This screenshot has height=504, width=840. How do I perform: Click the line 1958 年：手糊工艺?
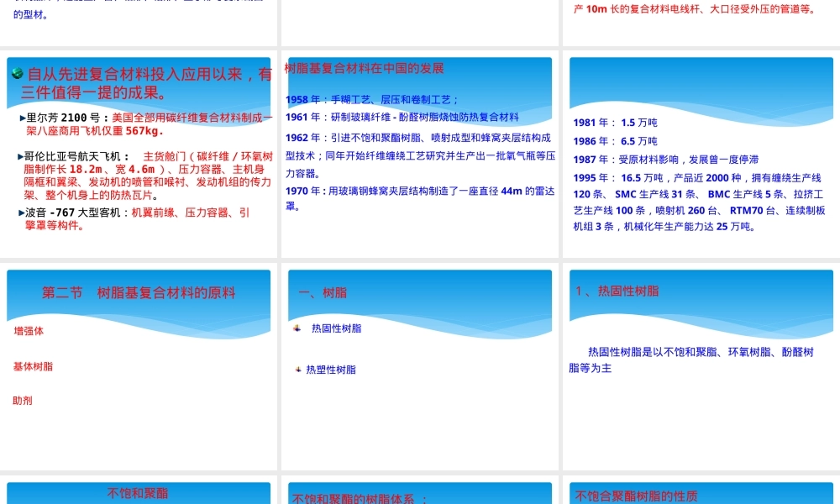tap(372, 100)
